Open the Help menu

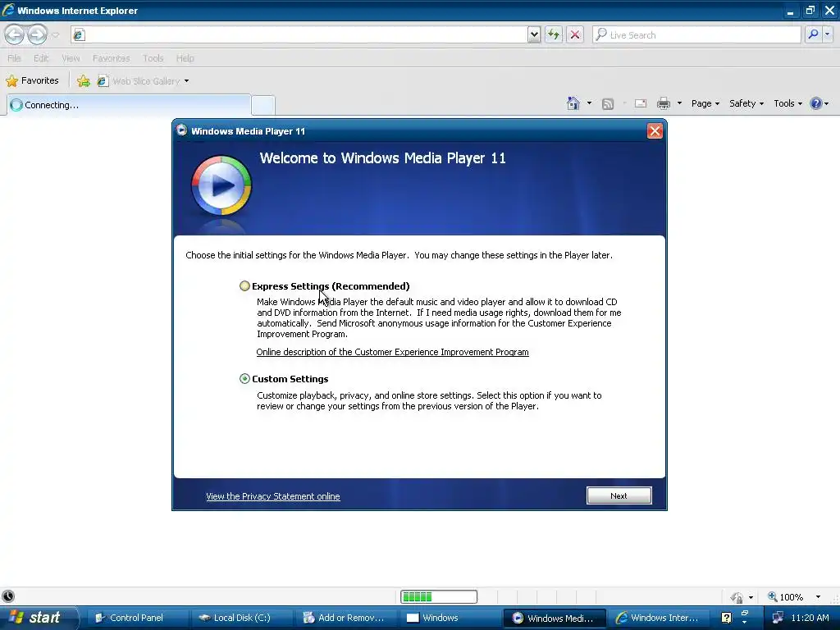(x=185, y=58)
